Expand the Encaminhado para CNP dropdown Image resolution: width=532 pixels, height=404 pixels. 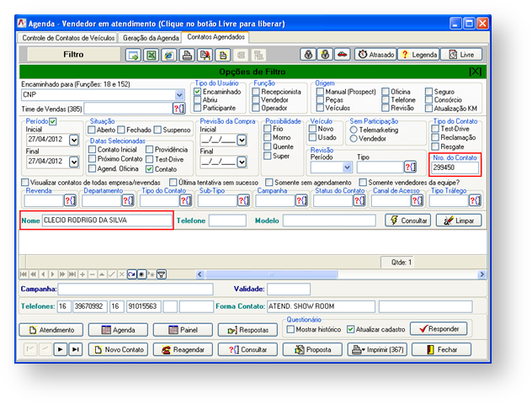tap(179, 94)
